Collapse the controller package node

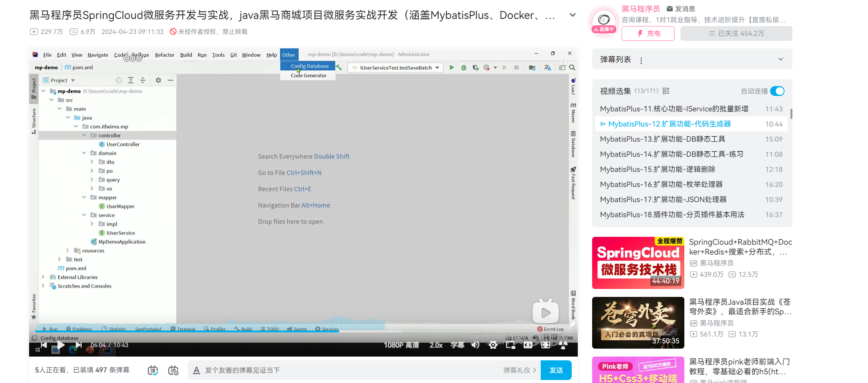[x=84, y=135]
